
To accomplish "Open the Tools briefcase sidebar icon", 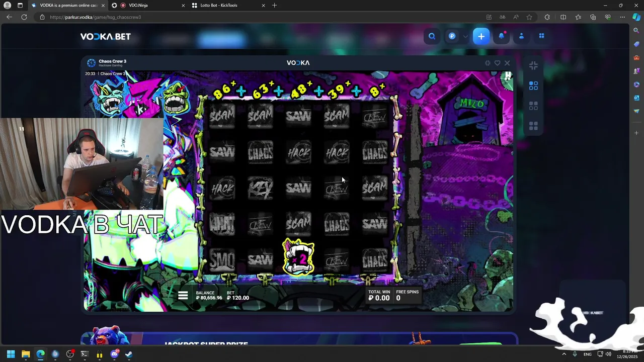I will (636, 58).
